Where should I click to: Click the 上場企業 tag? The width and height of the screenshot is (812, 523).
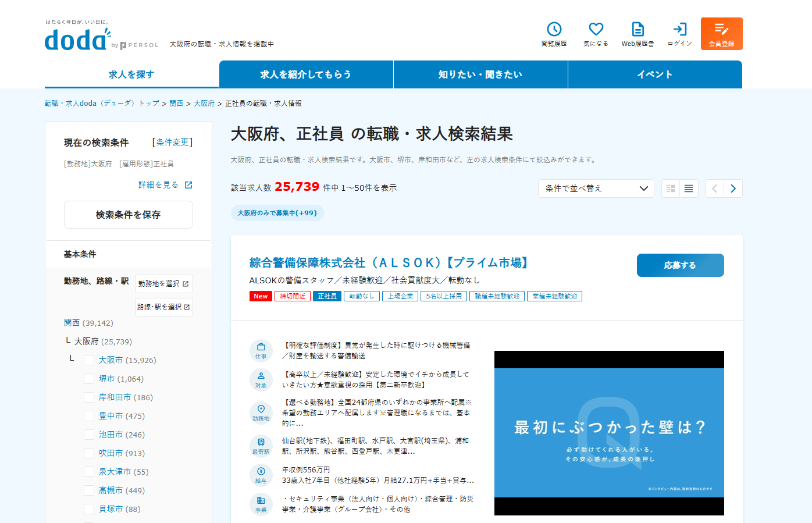coord(400,296)
